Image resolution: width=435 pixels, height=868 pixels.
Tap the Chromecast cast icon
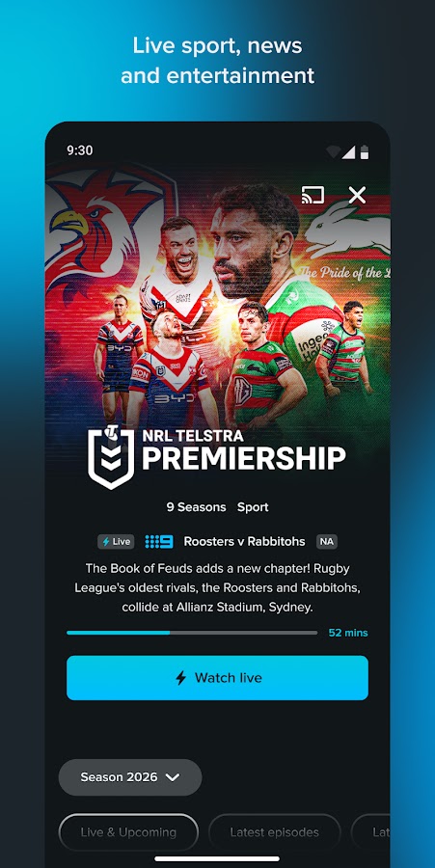[x=313, y=194]
